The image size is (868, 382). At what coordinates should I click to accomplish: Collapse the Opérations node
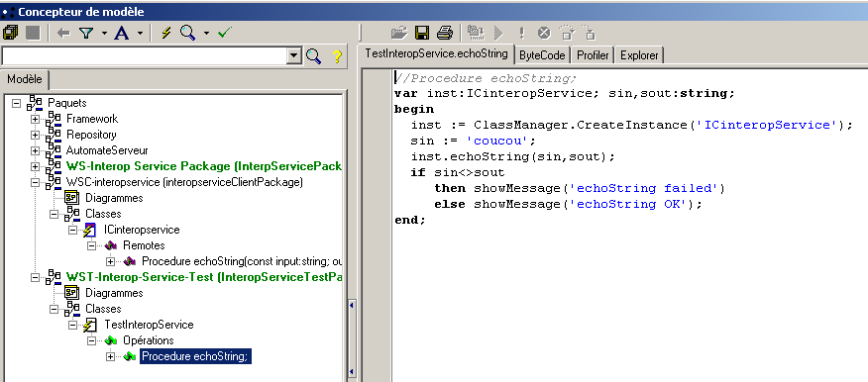(92, 340)
